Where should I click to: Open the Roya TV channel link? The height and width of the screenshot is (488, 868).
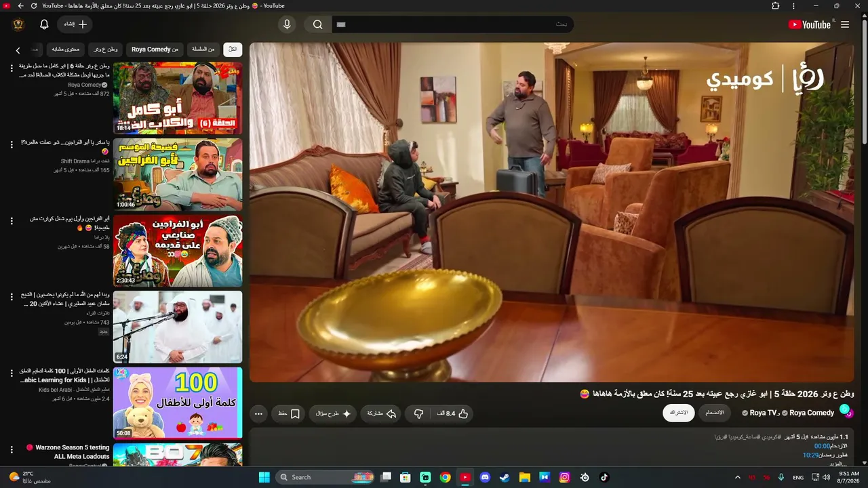point(764,413)
